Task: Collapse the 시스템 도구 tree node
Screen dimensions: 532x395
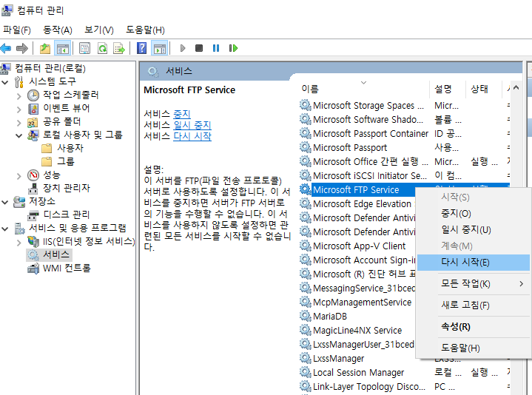Action: pyautogui.click(x=5, y=81)
